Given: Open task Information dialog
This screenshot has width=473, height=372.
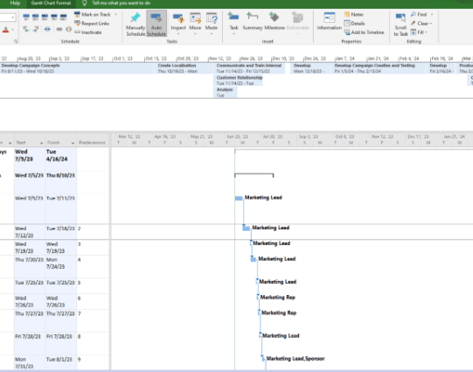Looking at the screenshot, I should pyautogui.click(x=329, y=22).
